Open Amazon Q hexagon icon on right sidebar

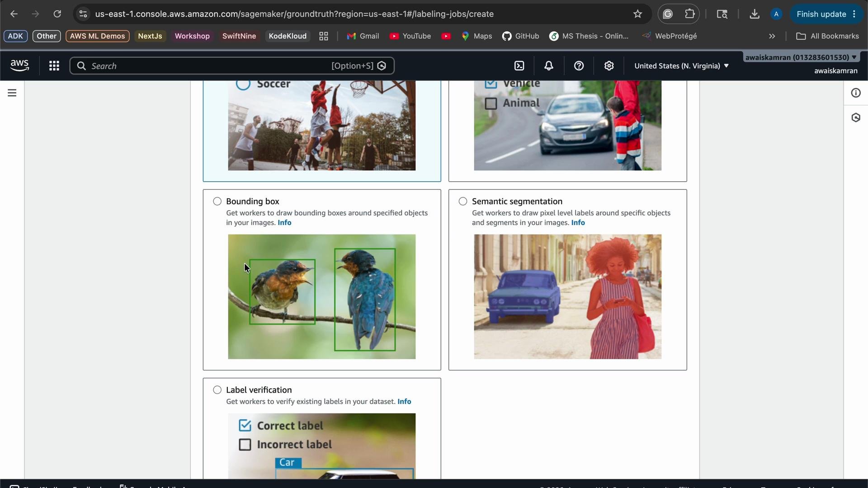tap(856, 118)
